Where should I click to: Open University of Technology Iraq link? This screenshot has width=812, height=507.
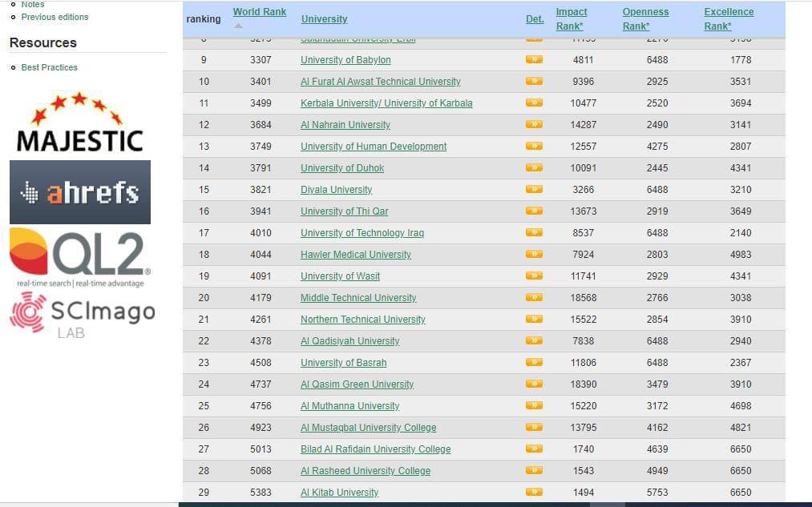(x=362, y=233)
